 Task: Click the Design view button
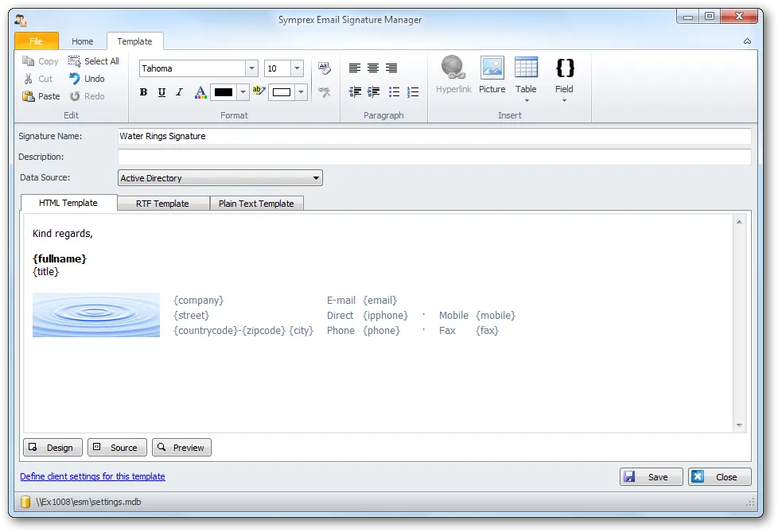53,447
